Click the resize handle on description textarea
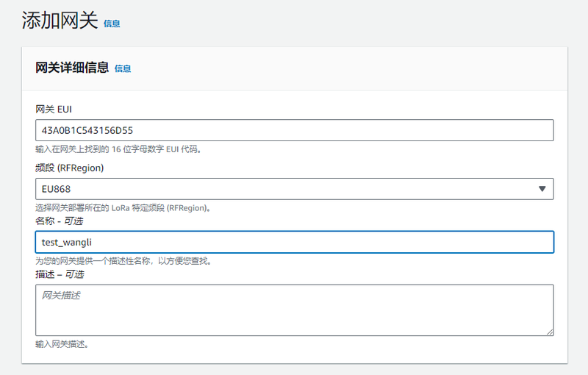The height and width of the screenshot is (375, 588). point(550,332)
